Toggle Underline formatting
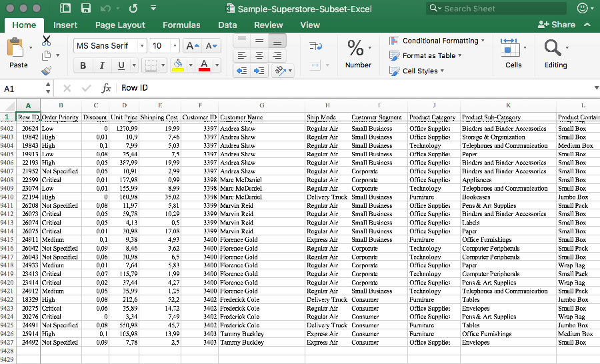This screenshot has width=600, height=364. (121, 65)
